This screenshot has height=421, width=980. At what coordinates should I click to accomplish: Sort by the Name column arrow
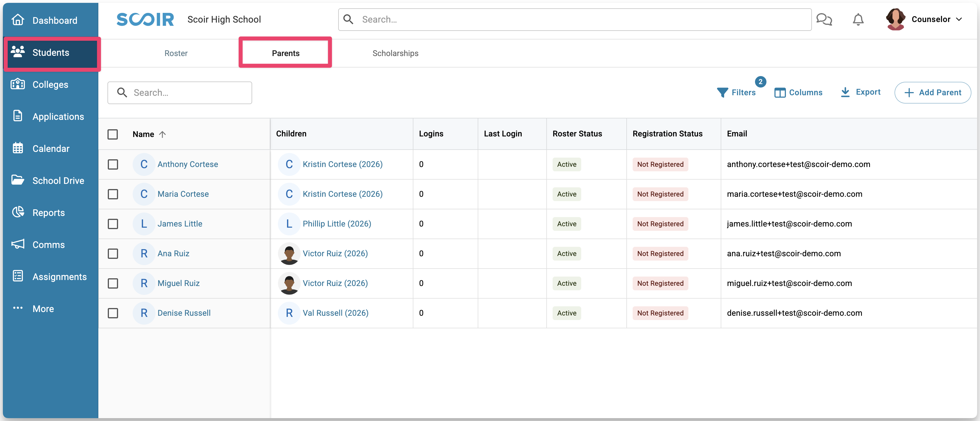pos(162,134)
